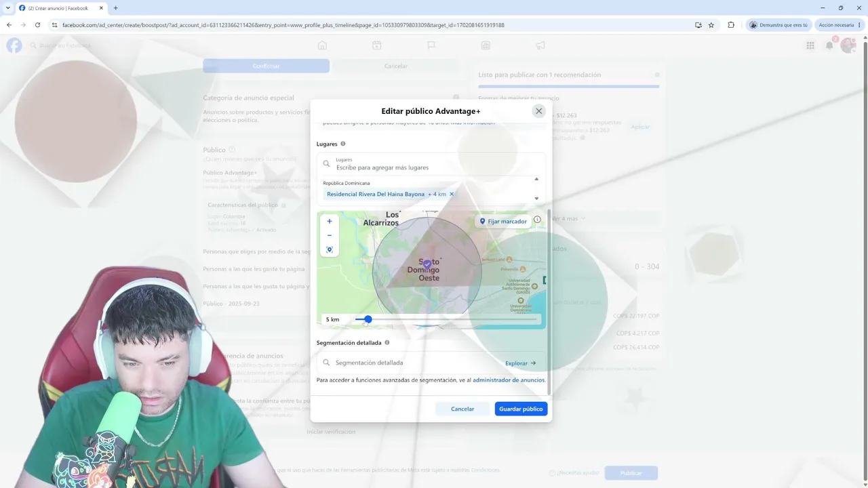Open the administrador de anuncios link
Viewport: 868px width, 488px height.
(509, 380)
